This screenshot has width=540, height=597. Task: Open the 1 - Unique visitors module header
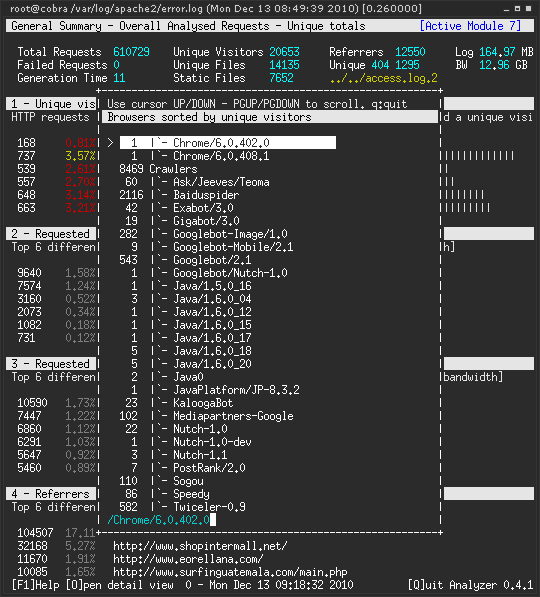[51, 104]
